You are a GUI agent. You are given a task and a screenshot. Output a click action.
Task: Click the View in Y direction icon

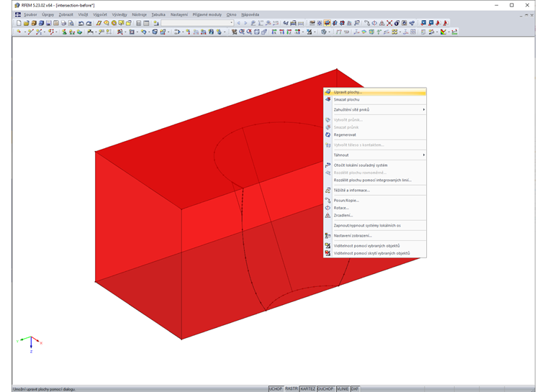pos(281,32)
